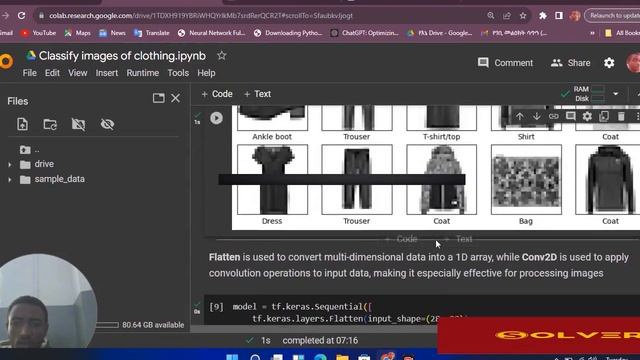The height and width of the screenshot is (360, 640).
Task: Click the Flatten description text cell
Action: click(418, 265)
